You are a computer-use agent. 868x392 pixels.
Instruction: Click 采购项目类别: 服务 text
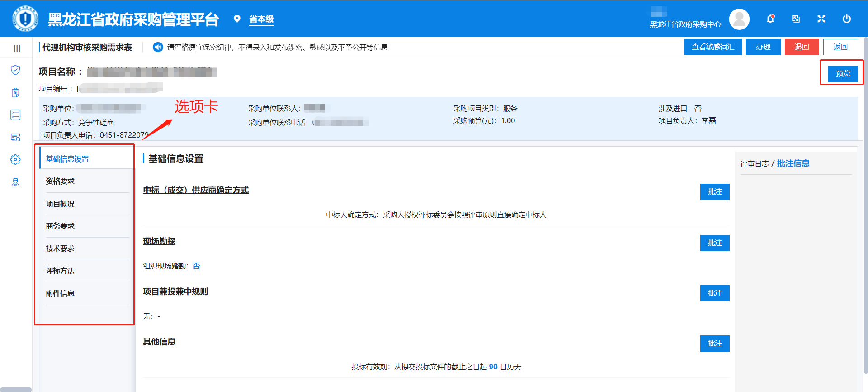[x=485, y=109]
